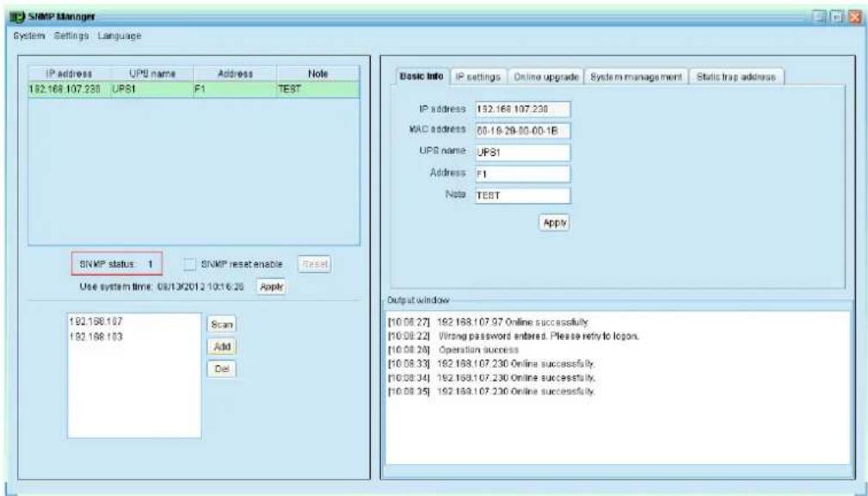Click the 192.168.107.97 Online successfully log line
Viewport: 868px width, 496px height.
489,322
